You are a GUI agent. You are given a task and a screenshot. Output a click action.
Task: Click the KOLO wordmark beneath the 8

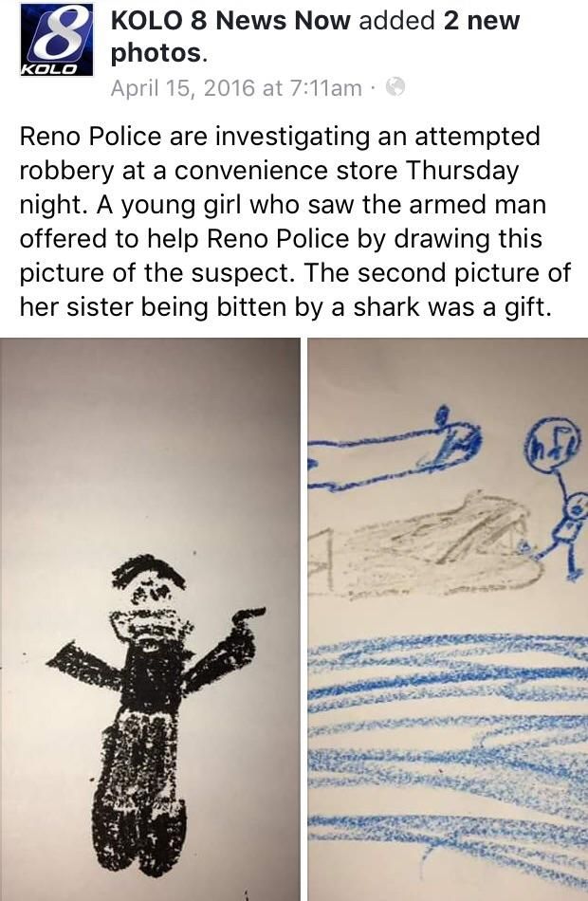[48, 69]
